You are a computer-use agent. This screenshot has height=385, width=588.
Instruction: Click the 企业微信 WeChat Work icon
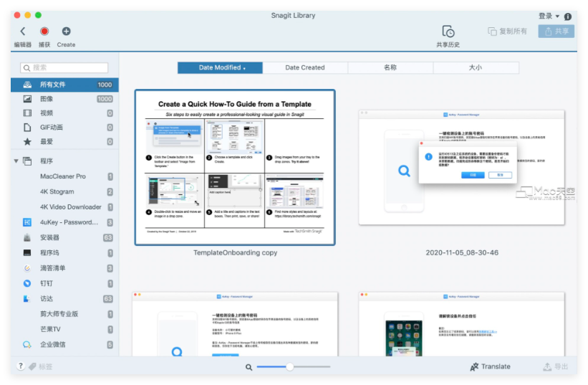coord(27,344)
